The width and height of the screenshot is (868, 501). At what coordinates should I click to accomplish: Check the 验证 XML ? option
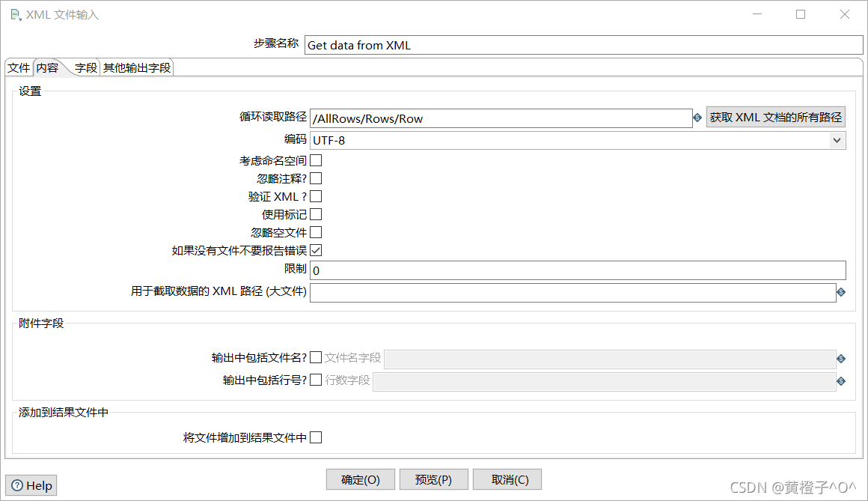pyautogui.click(x=316, y=196)
